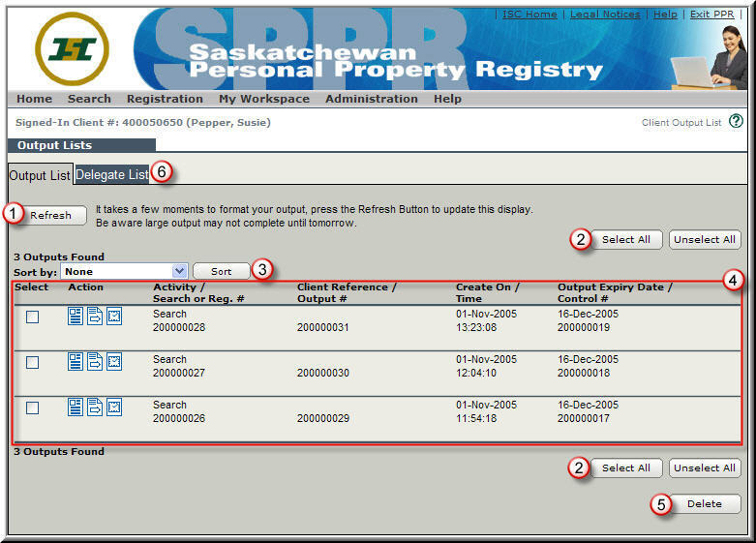Click the Create On / Time column header
Screen dimensions: 756x543
(x=488, y=292)
